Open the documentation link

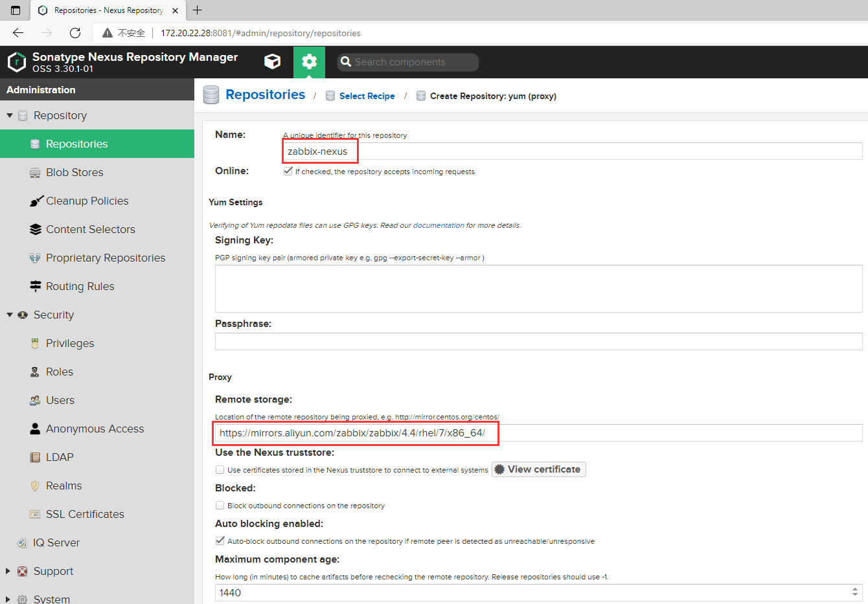439,225
